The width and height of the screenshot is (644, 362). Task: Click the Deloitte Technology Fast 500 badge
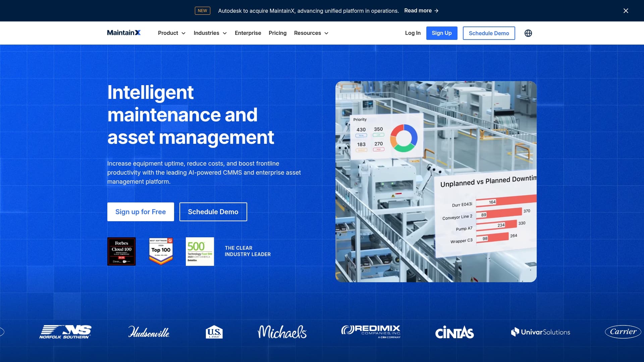tap(200, 251)
